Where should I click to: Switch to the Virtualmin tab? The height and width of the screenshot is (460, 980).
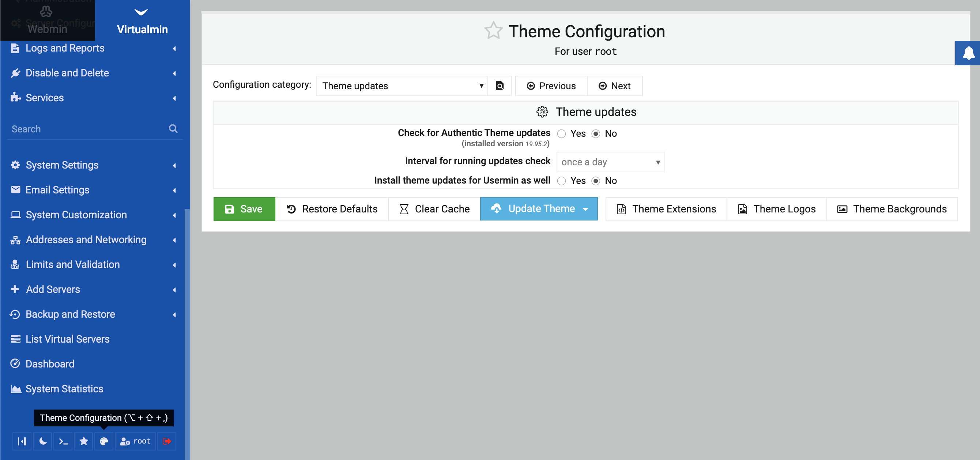coord(142,20)
